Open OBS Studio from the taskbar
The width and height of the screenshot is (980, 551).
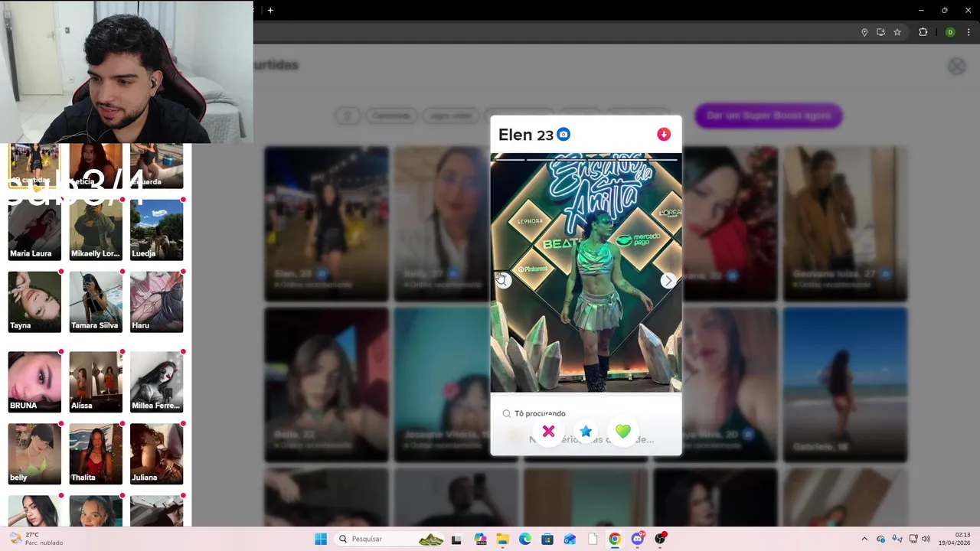[x=660, y=539]
